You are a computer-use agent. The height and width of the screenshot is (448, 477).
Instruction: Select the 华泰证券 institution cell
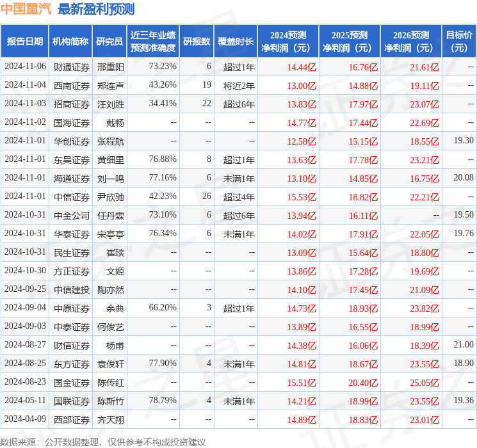[x=72, y=234]
